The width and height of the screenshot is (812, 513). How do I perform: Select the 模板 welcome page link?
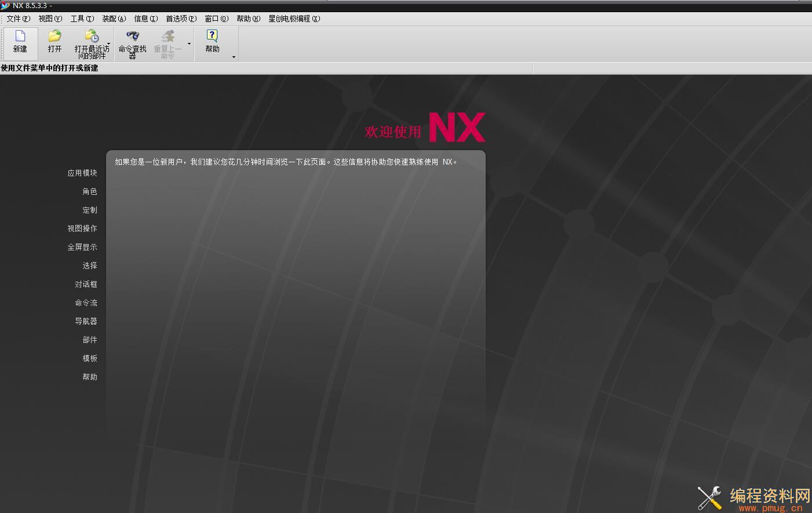pos(90,358)
